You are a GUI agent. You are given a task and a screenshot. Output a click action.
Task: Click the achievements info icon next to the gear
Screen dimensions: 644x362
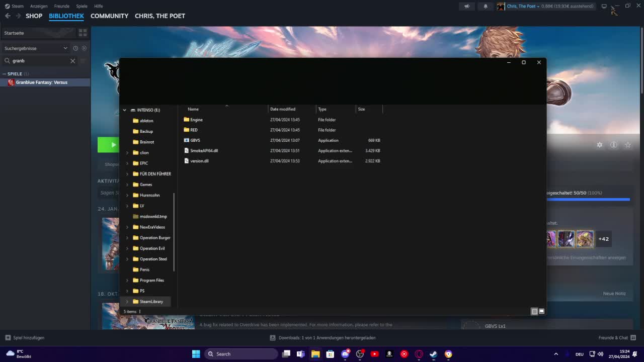614,145
